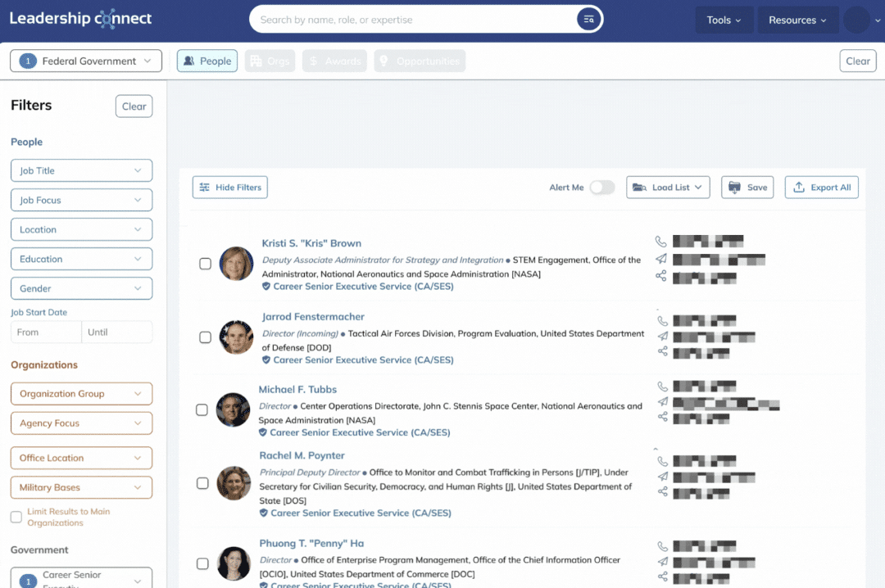Screen dimensions: 885x588
Task: Click the verified badge icon under Michael Tubbs
Action: coord(262,433)
